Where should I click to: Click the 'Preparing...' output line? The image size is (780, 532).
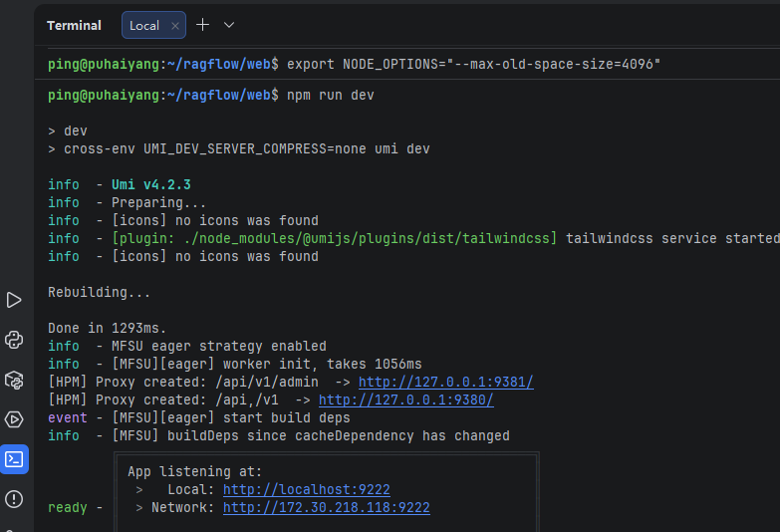[x=158, y=202]
